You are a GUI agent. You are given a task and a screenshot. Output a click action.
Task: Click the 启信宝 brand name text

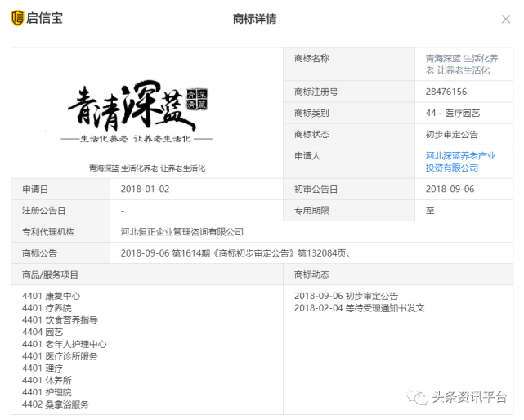(45, 18)
